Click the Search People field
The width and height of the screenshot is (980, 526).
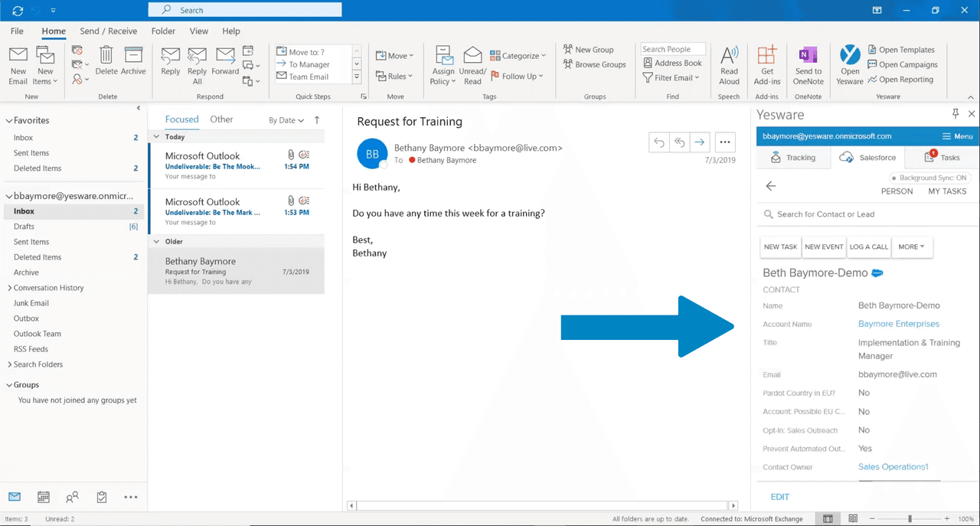(672, 48)
